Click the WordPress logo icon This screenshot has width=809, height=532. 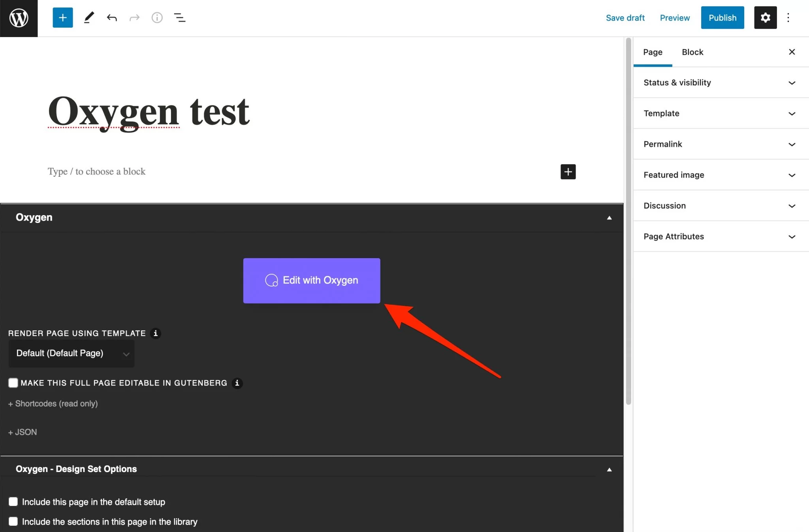[x=19, y=17]
